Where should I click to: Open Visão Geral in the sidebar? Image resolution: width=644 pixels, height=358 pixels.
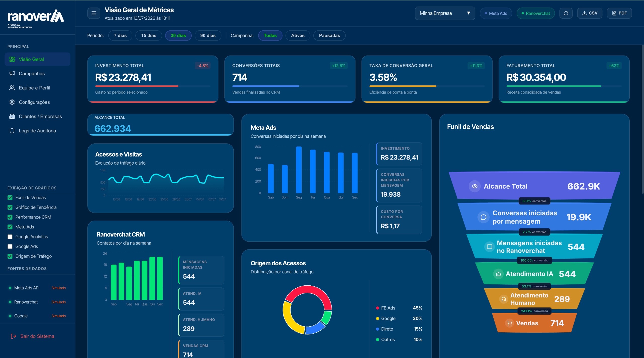click(37, 59)
